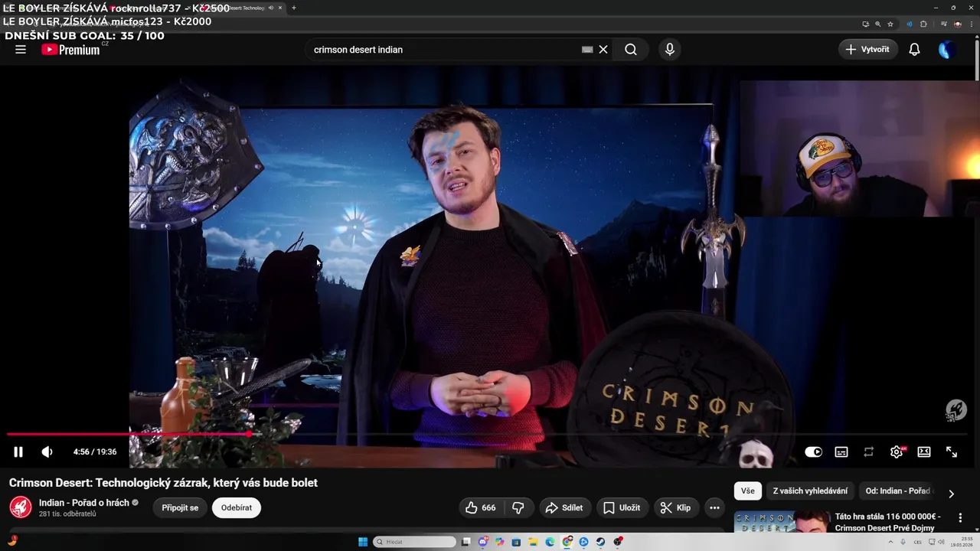Save video with Uložit button
The height and width of the screenshot is (551, 980).
[x=622, y=507]
